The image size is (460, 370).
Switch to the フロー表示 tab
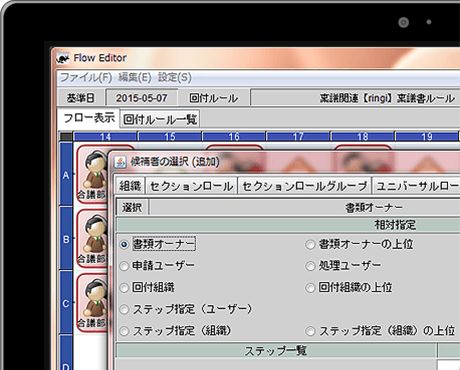point(88,118)
